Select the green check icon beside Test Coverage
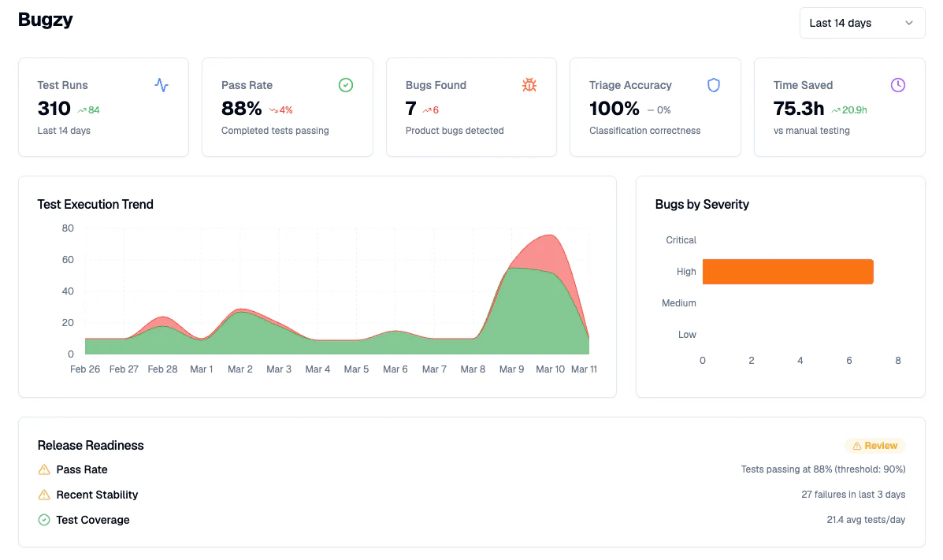943x560 pixels. pos(43,520)
